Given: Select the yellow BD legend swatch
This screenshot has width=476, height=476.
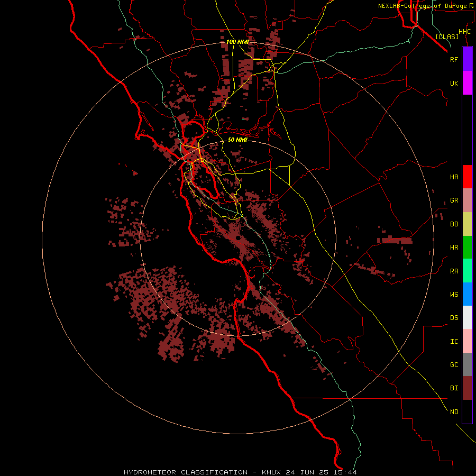Looking at the screenshot, I should [x=467, y=224].
